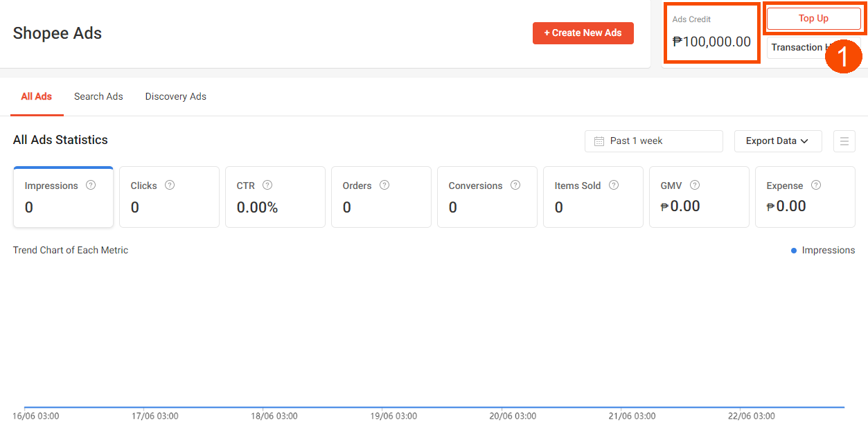Screen dimensions: 868x432
Task: Select the Items Sold metric card
Action: 593,197
